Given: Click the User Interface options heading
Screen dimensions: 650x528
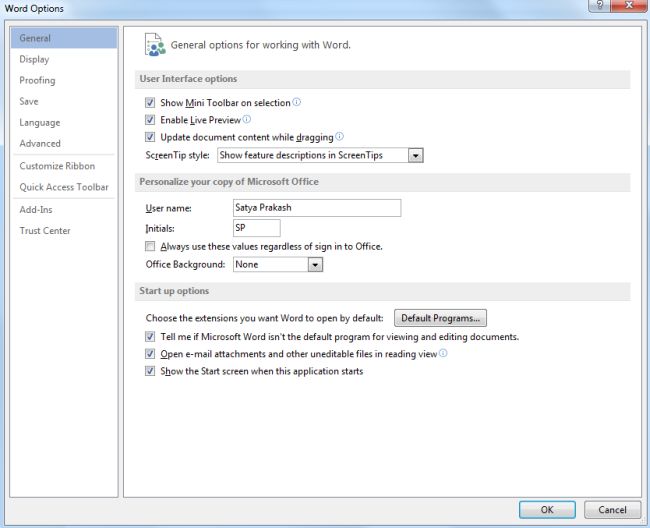Looking at the screenshot, I should (x=188, y=79).
